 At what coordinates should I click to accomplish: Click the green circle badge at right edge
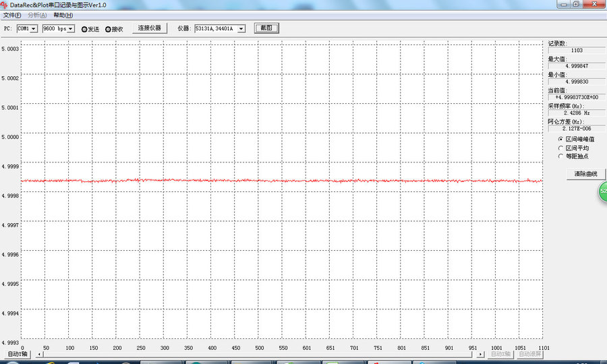(603, 192)
